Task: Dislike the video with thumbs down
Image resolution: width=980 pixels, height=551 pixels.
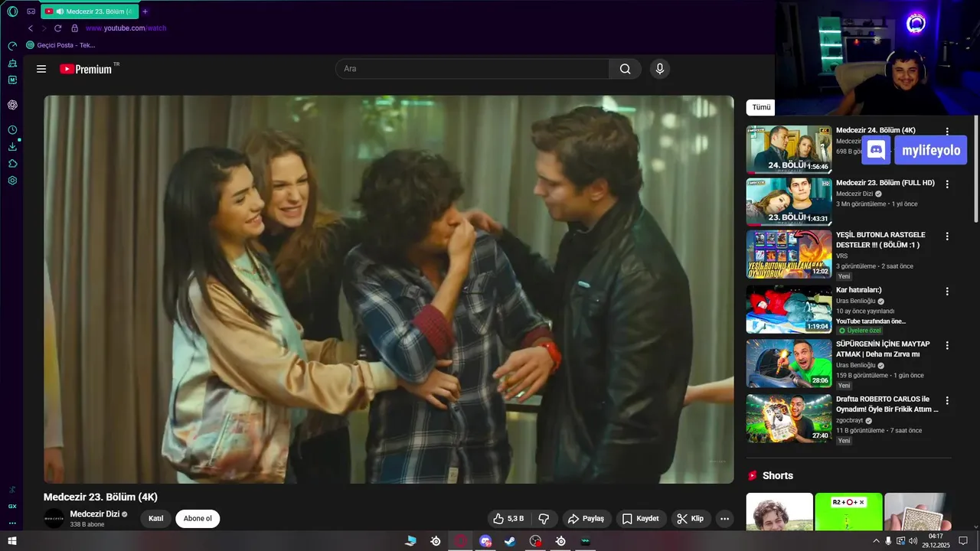Action: pos(544,519)
